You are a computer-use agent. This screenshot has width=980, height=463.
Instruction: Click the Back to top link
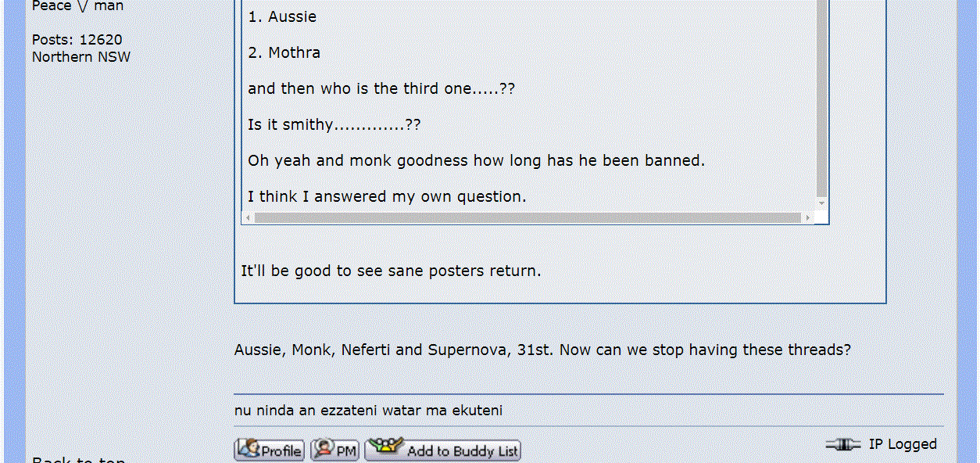78,460
